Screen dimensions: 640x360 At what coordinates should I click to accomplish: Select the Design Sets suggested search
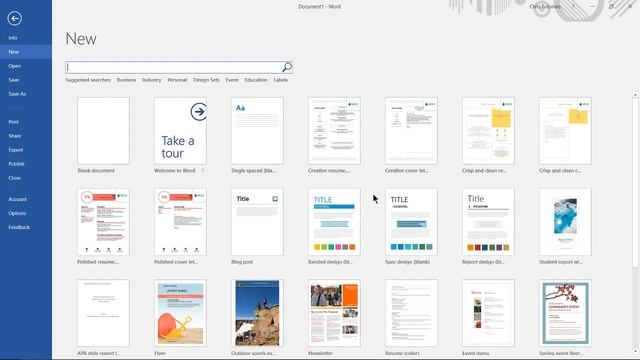point(206,80)
